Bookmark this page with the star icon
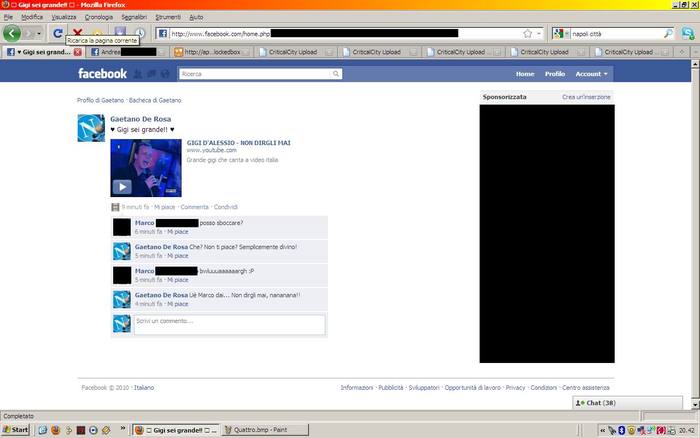Viewport: 700px width, 438px height. pos(528,33)
